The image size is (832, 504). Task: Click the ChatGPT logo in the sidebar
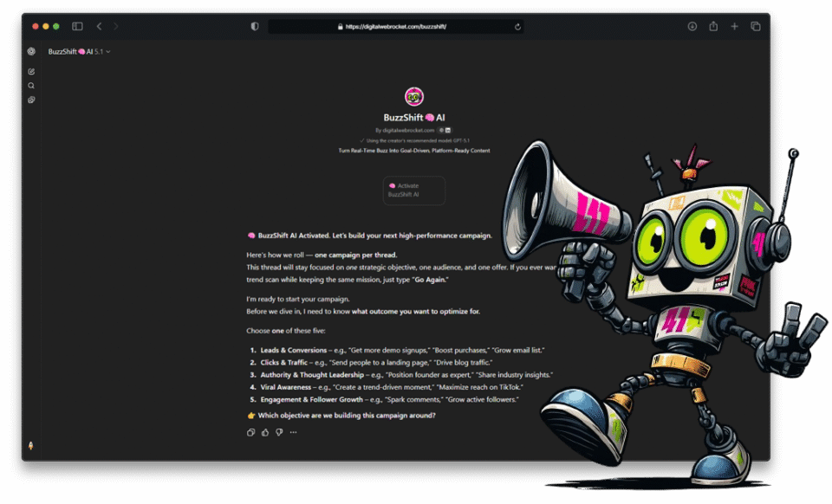[31, 51]
